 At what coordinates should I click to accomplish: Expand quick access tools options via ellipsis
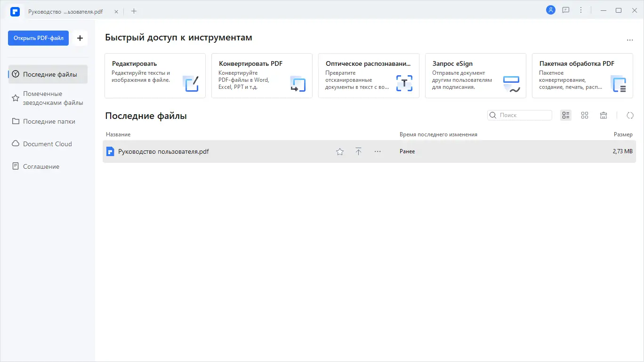[630, 39]
